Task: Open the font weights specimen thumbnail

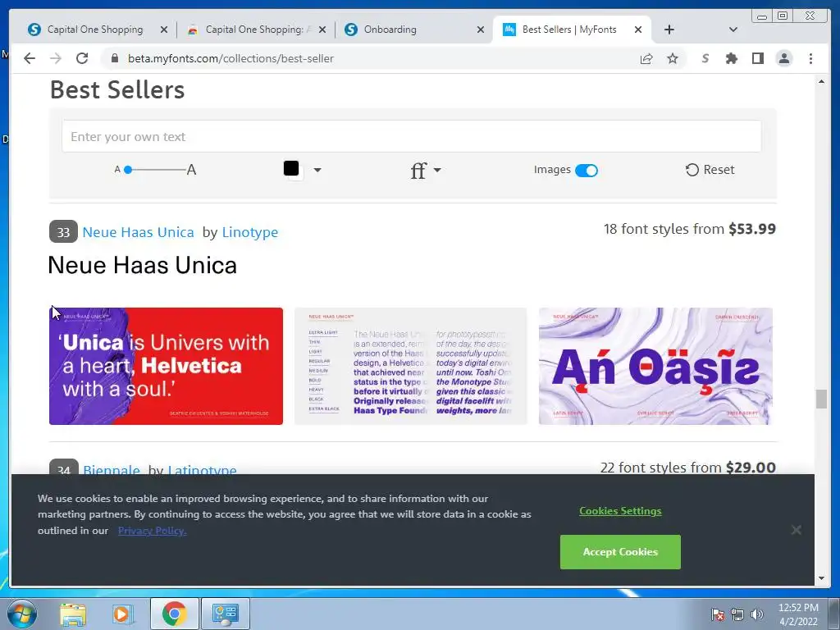Action: (x=410, y=367)
